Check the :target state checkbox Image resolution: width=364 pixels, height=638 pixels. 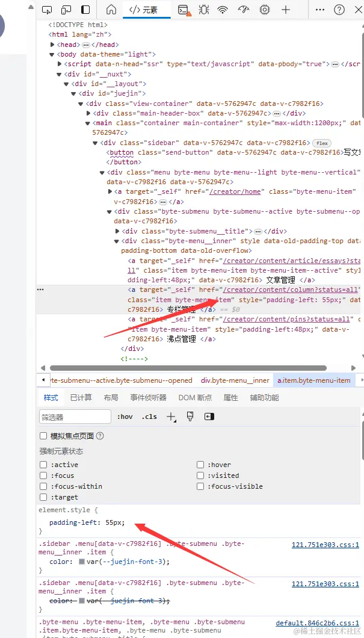click(x=43, y=497)
